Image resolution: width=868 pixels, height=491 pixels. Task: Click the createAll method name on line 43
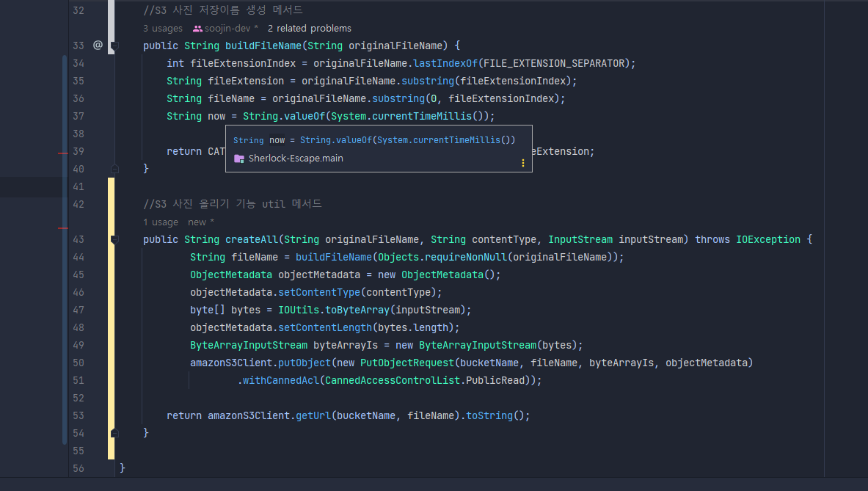(252, 239)
